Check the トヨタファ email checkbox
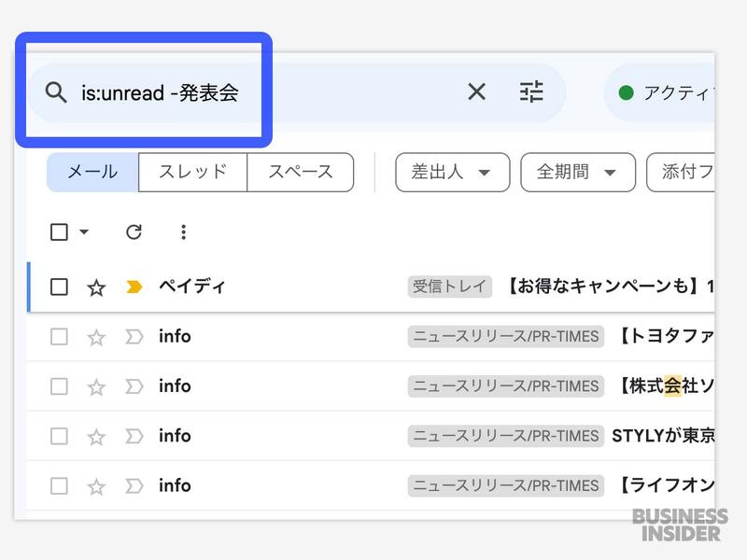The height and width of the screenshot is (560, 747). [x=59, y=337]
